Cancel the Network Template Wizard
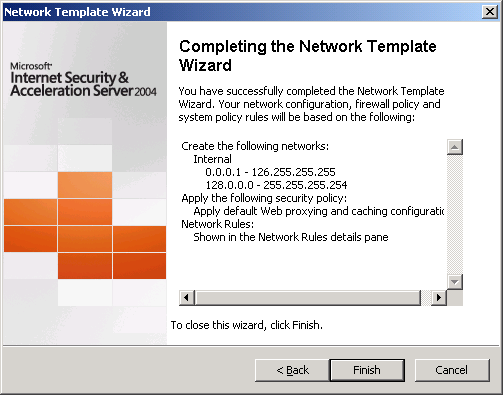 [x=452, y=370]
